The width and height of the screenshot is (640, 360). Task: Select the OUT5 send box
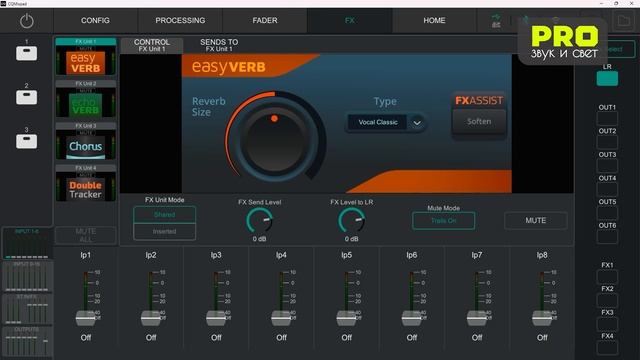click(607, 213)
